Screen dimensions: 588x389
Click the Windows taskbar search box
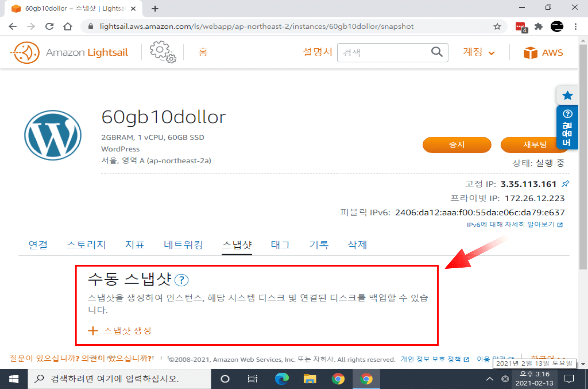pyautogui.click(x=119, y=379)
